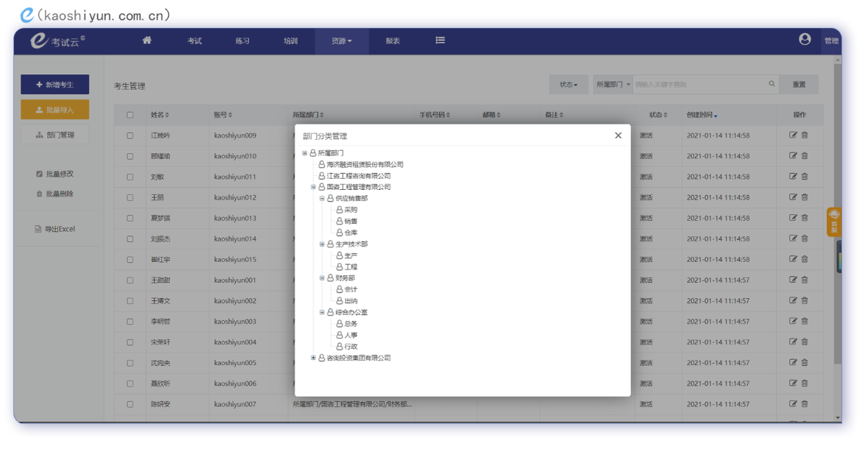Open the list menu icon in navbar
868x449 pixels.
tap(440, 40)
